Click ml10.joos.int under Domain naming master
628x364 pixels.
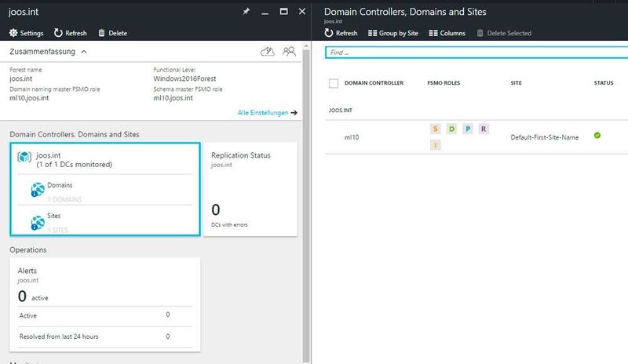pyautogui.click(x=29, y=98)
